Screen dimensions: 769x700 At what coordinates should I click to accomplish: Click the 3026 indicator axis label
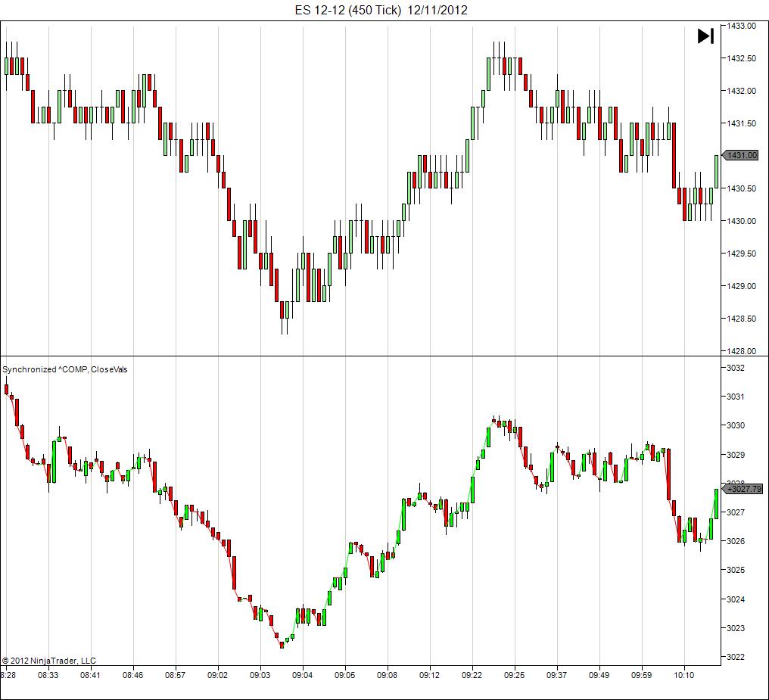[735, 541]
